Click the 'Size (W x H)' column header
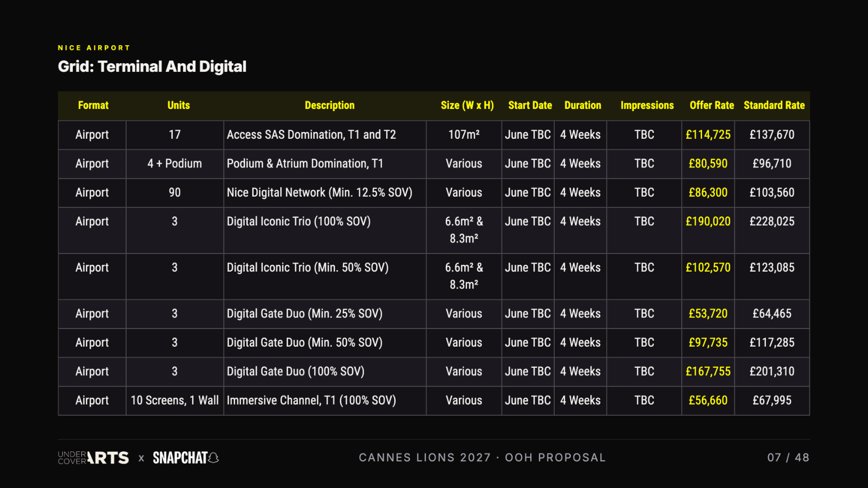This screenshot has width=868, height=488. (x=468, y=105)
